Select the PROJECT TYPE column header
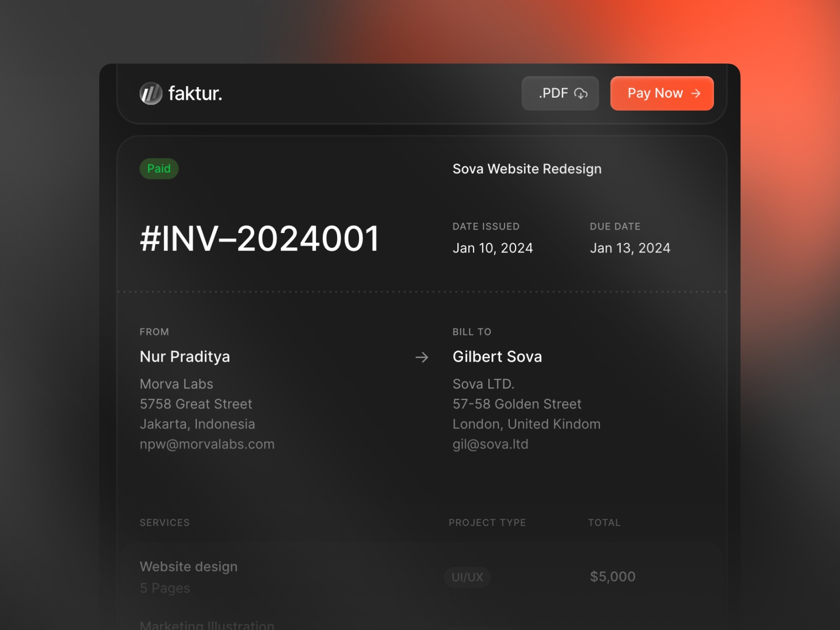Viewport: 840px width, 630px height. tap(487, 522)
